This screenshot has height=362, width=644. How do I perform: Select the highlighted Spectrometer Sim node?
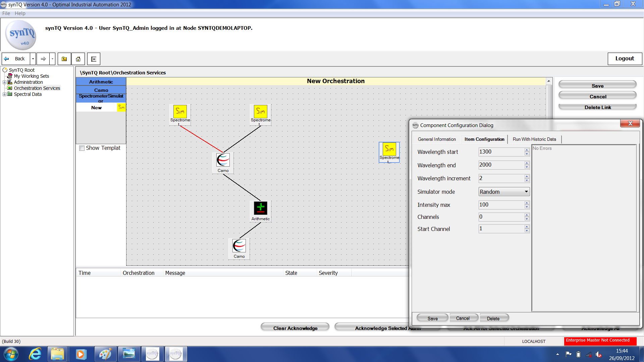389,152
